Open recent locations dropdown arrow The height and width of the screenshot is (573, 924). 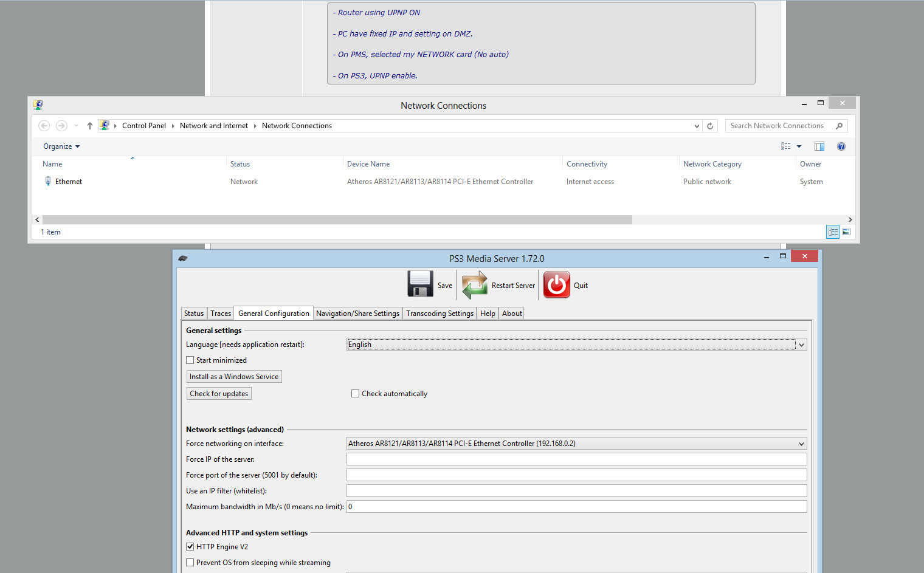click(76, 126)
